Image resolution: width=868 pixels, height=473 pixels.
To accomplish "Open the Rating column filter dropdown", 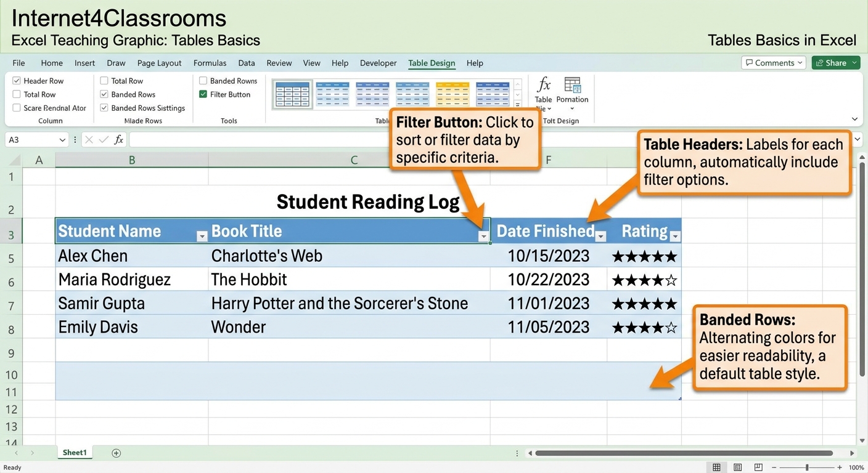I will pyautogui.click(x=675, y=236).
